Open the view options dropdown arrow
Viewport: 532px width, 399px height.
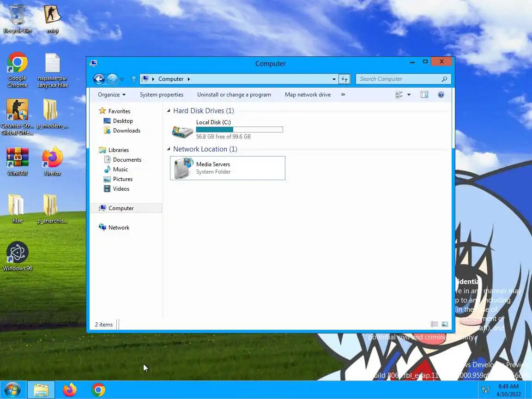coord(409,95)
